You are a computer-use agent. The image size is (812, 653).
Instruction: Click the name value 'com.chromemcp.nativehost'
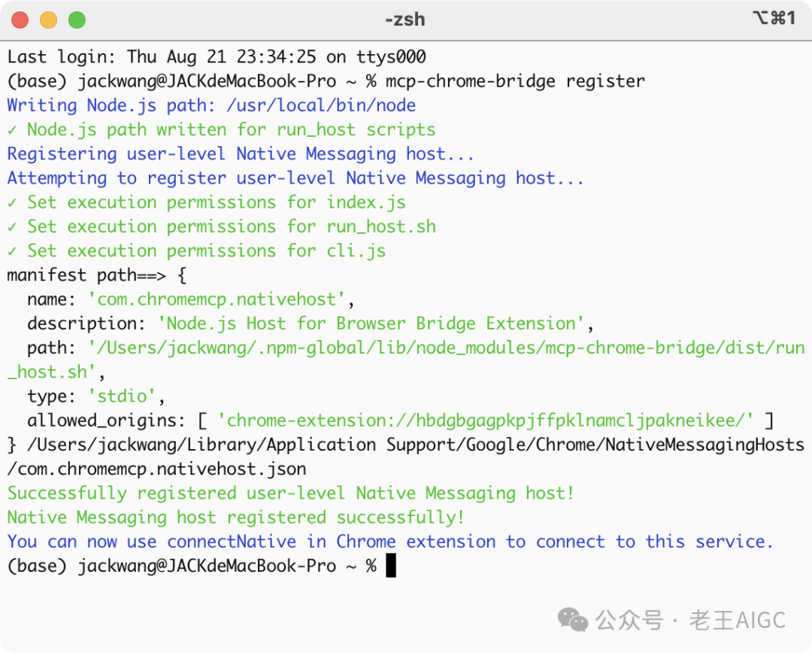tap(217, 299)
